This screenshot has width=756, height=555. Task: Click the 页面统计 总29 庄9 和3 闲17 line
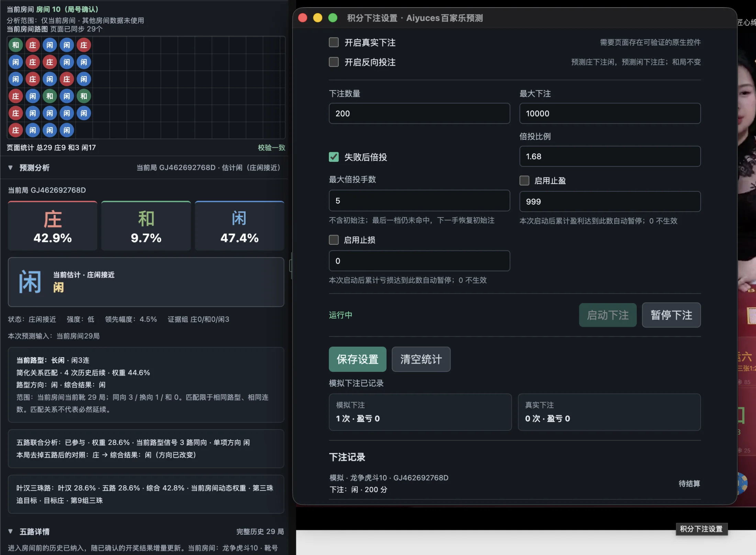(x=51, y=147)
